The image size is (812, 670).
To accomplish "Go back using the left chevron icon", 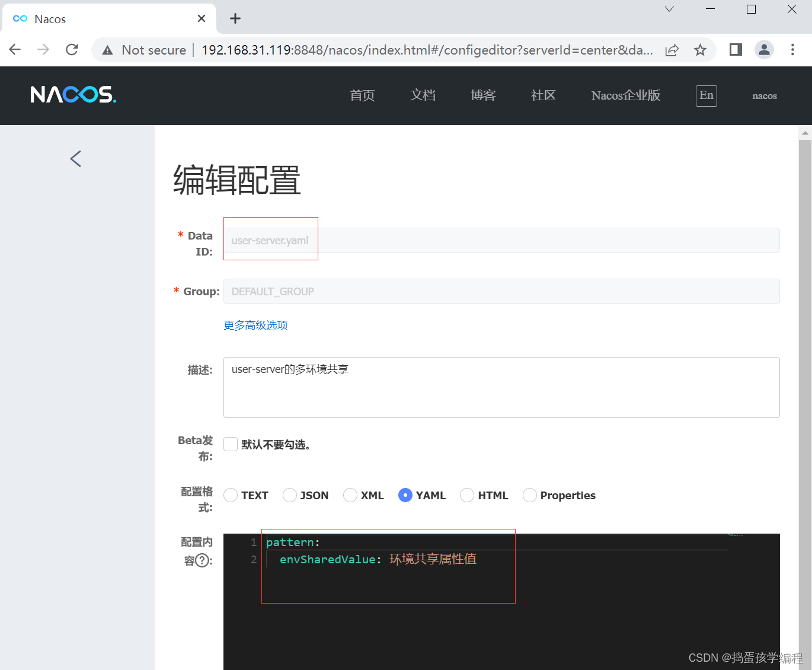I will (75, 158).
